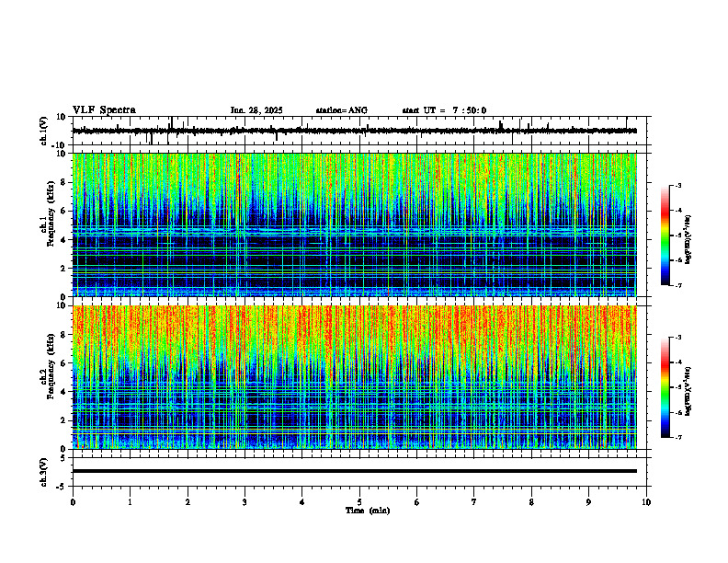Image resolution: width=728 pixels, height=563 pixels.
Task: Click the "station=ANG" header label
Action: 342,110
